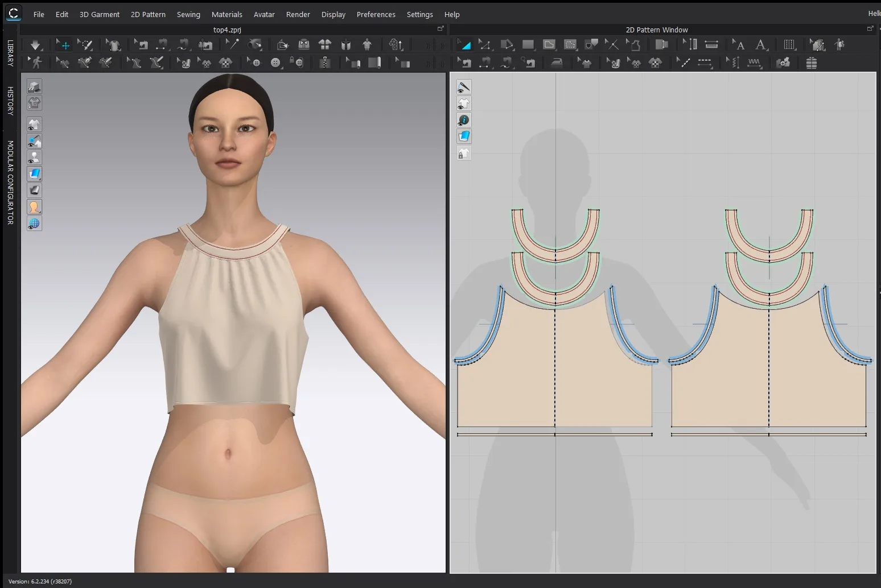The height and width of the screenshot is (588, 881).
Task: Choose the Internal Polygon/Line tool
Action: pyautogui.click(x=549, y=45)
